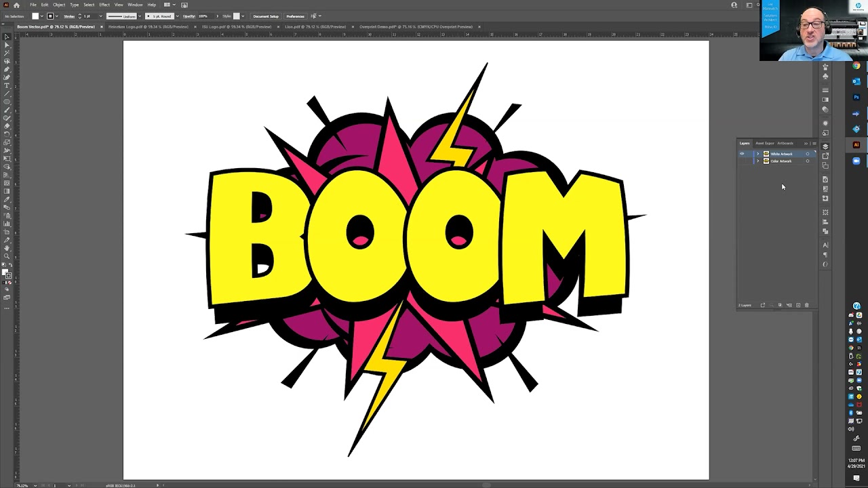Open the Arrange Documents dropdown

pyautogui.click(x=170, y=5)
